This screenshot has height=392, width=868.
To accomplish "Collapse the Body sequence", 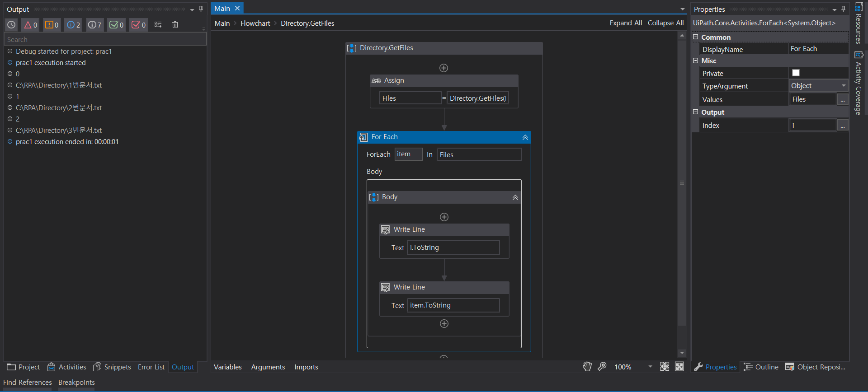I will tap(515, 197).
